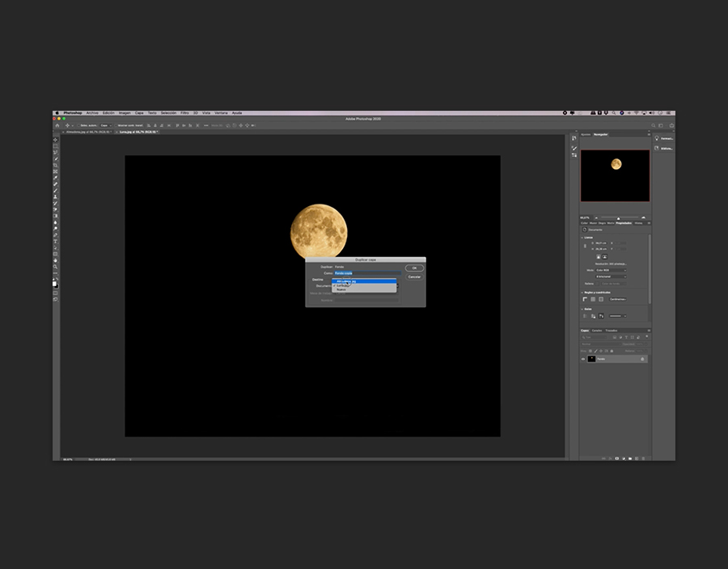The height and width of the screenshot is (569, 728).
Task: Open the Archivo menu
Action: coord(92,113)
